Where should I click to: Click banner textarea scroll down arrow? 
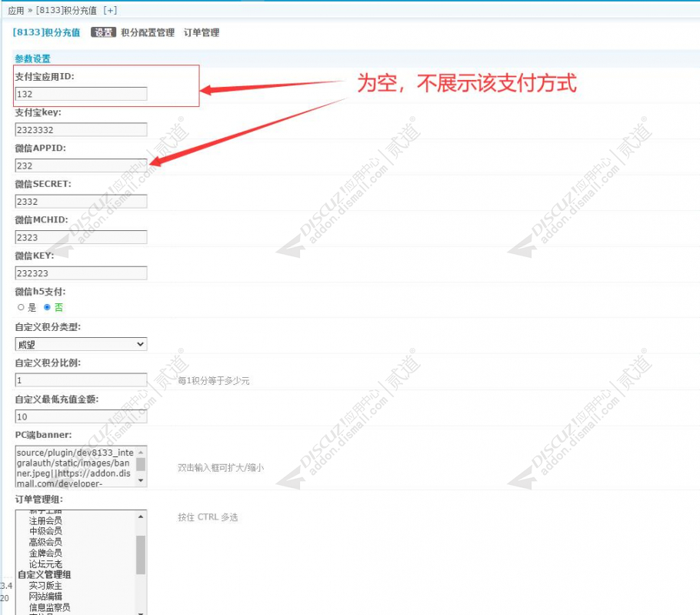point(141,480)
